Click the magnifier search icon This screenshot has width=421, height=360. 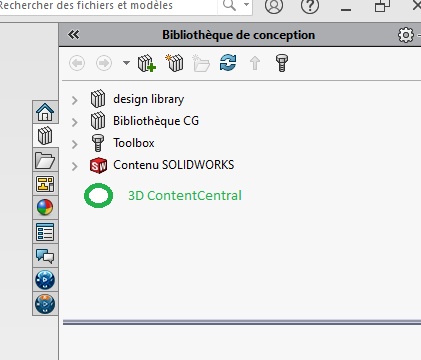[x=229, y=5]
